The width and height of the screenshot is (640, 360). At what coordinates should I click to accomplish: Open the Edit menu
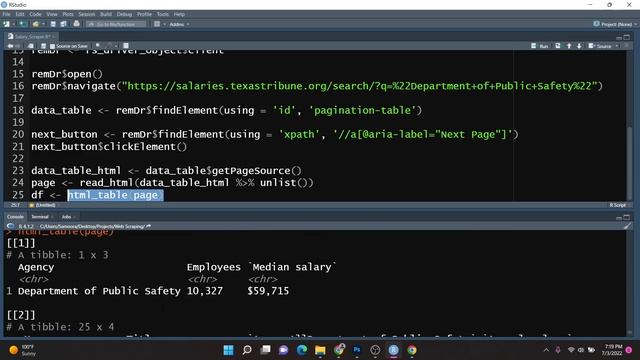20,14
